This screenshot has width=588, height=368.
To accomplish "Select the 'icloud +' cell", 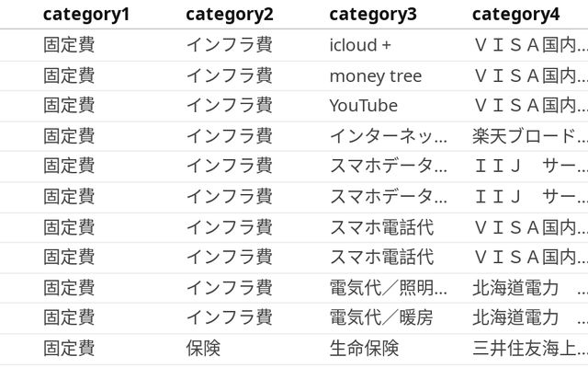I will click(360, 44).
